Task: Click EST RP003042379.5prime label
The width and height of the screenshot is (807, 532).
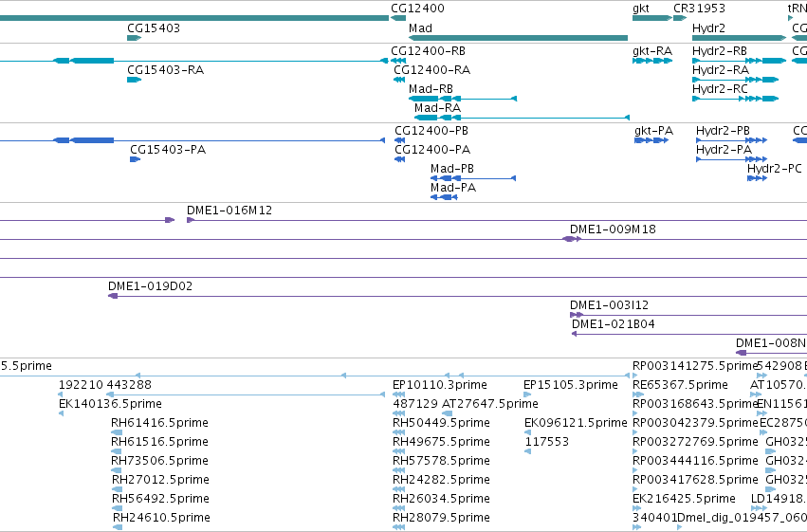Action: click(x=695, y=423)
